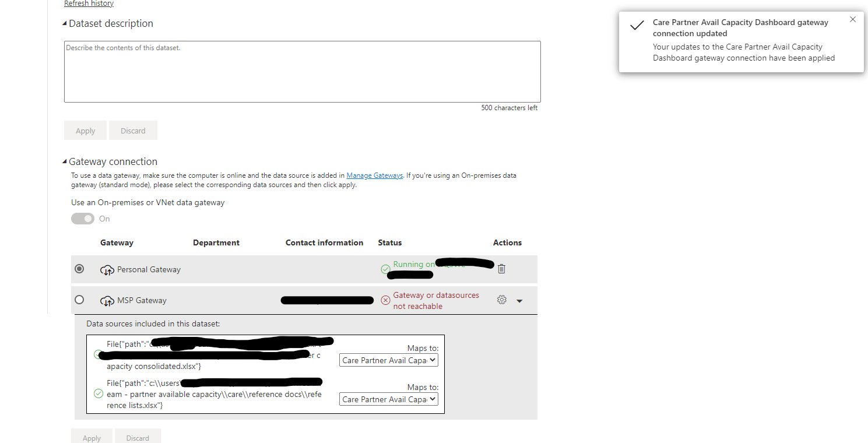The height and width of the screenshot is (443, 868).
Task: Click the Refresh history link
Action: coord(89,3)
